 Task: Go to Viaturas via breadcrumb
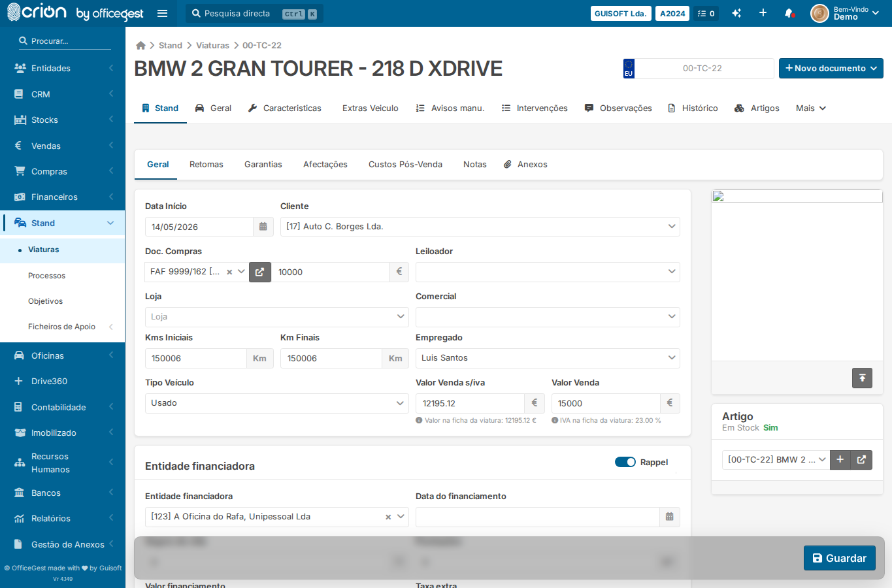212,45
